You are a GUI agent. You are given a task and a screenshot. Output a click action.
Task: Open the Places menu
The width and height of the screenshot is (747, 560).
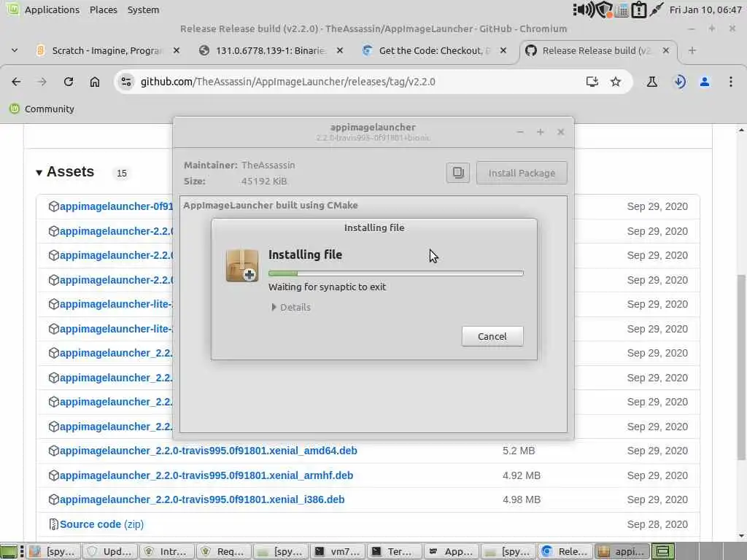[x=104, y=9]
